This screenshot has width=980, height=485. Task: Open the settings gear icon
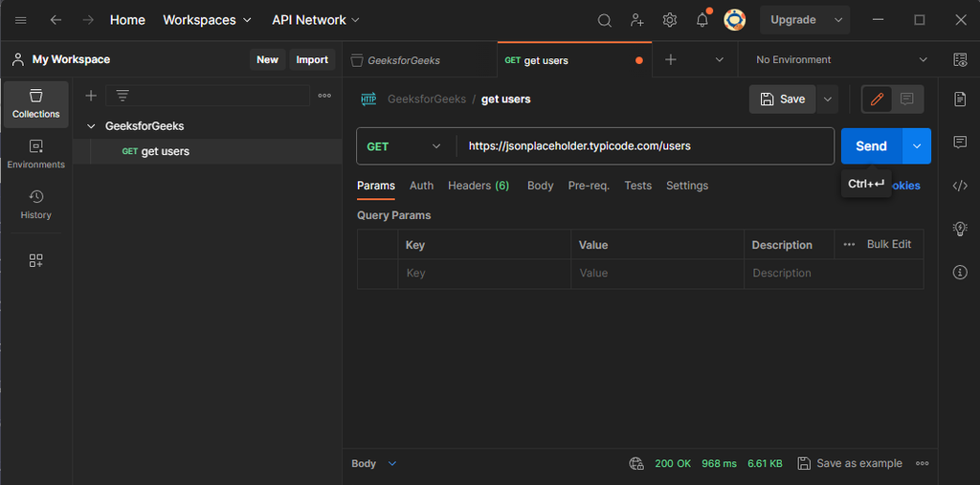pyautogui.click(x=670, y=20)
